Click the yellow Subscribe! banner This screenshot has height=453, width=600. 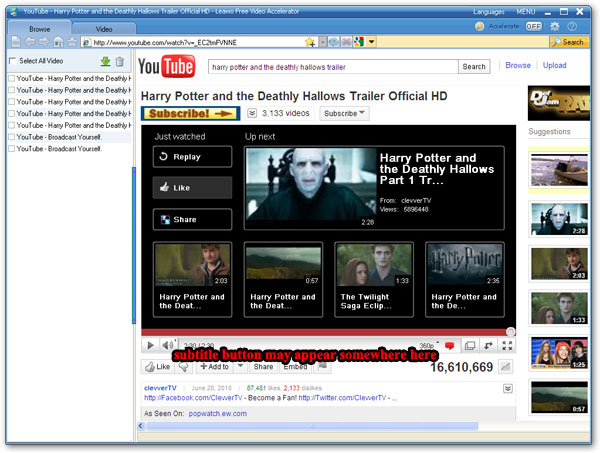[x=191, y=113]
